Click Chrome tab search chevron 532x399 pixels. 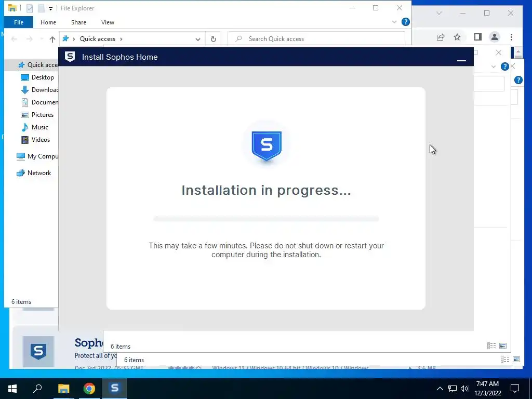coord(438,13)
